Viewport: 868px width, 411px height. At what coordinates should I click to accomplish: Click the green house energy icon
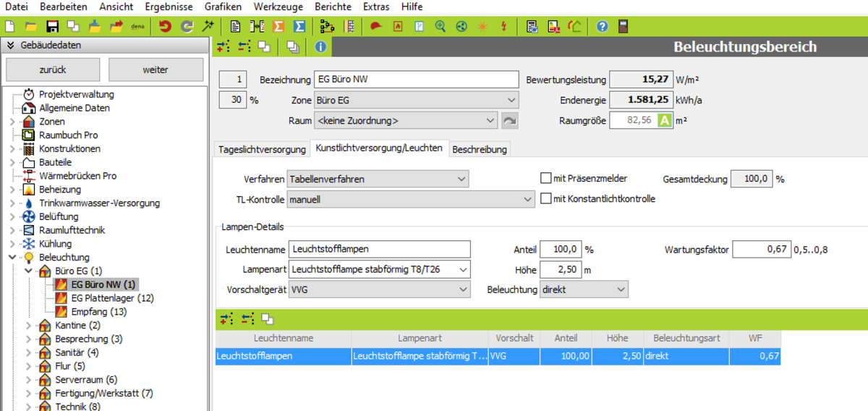(x=574, y=27)
